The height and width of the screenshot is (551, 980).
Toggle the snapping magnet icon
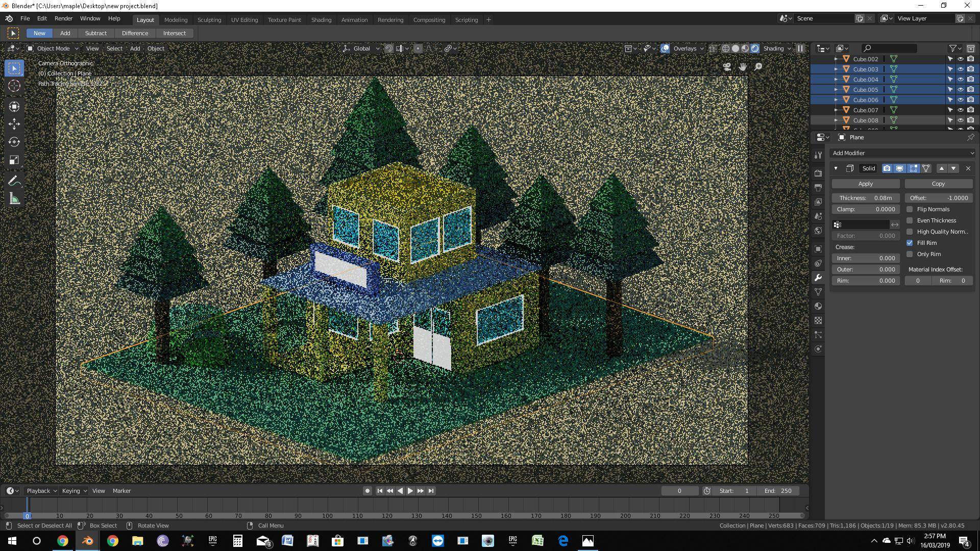click(x=389, y=48)
